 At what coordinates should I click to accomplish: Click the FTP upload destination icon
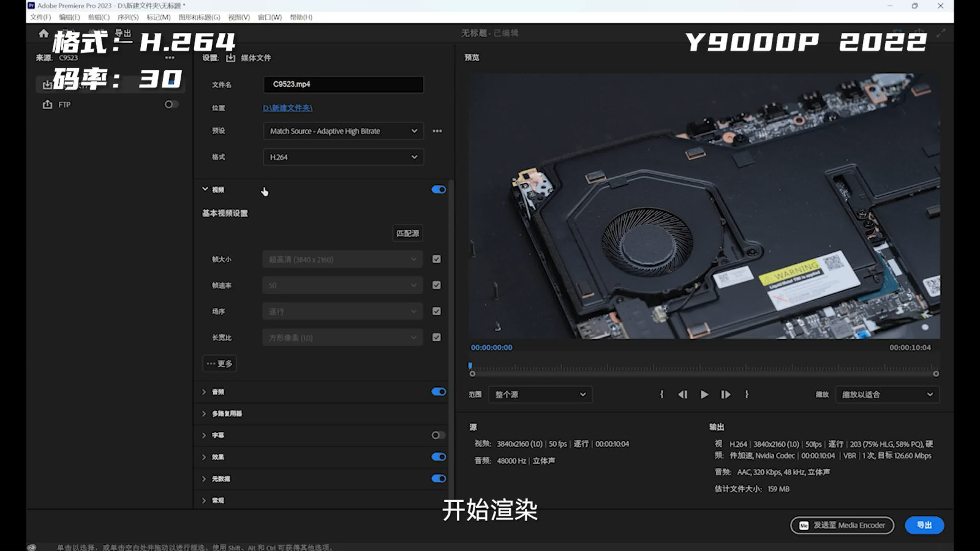coord(47,105)
